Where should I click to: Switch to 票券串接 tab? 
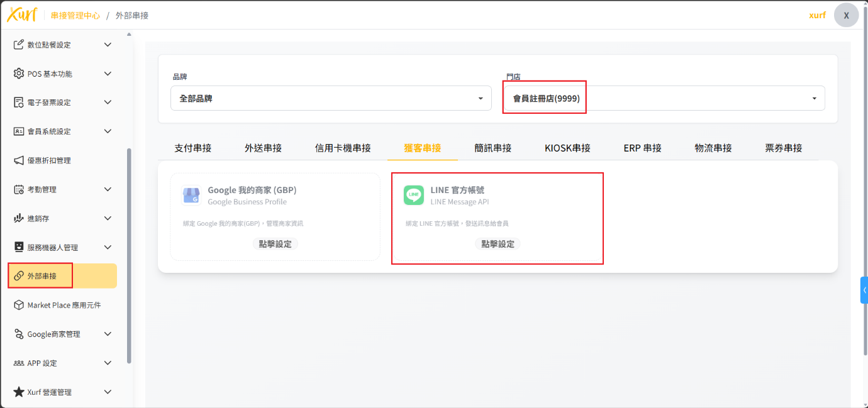(784, 148)
